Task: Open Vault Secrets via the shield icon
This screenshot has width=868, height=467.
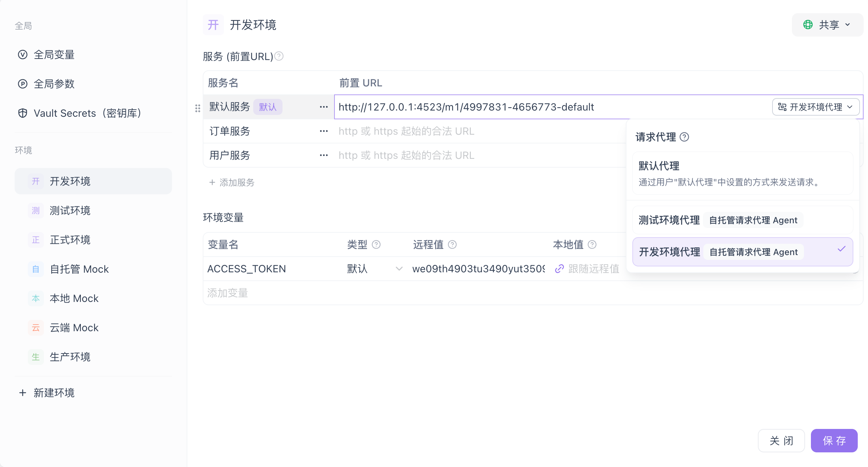Action: tap(22, 113)
